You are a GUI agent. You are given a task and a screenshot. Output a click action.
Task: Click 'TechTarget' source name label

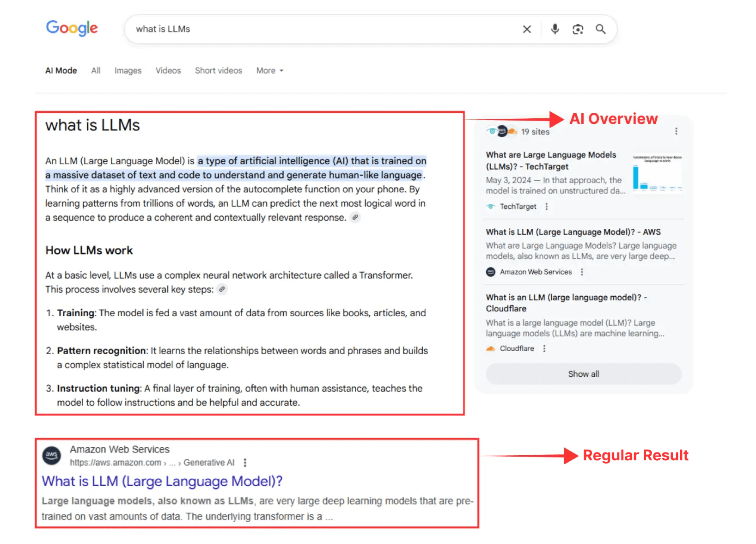click(x=518, y=207)
